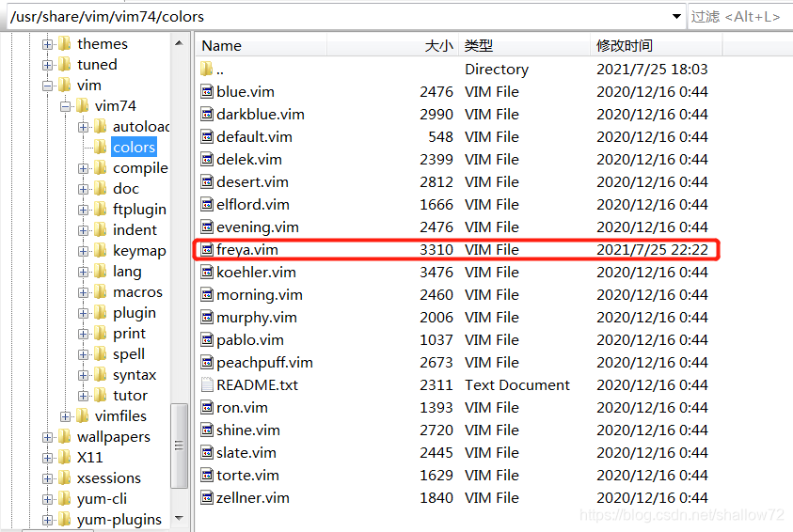Select the macros folder in tree
This screenshot has width=793, height=532.
(137, 292)
